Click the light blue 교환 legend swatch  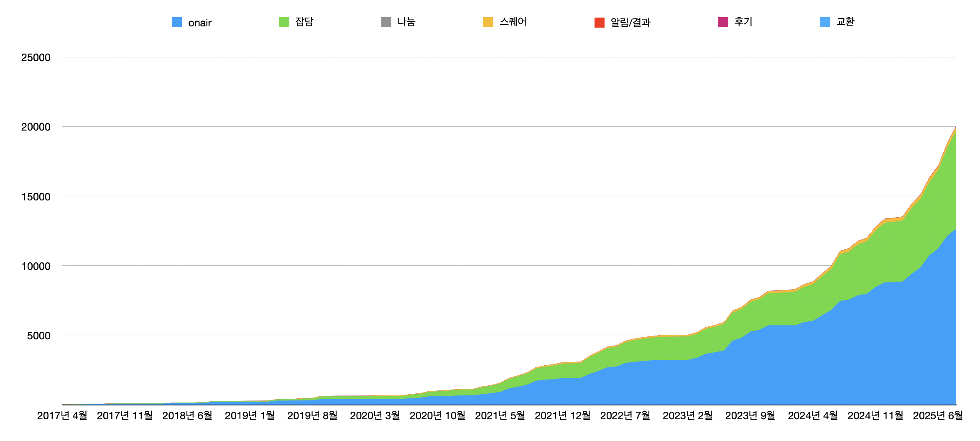click(825, 23)
